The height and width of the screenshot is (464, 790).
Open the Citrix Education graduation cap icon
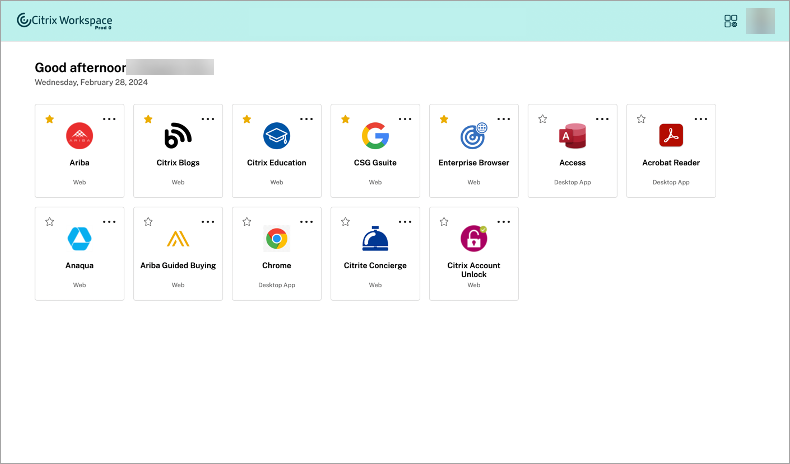pos(277,136)
